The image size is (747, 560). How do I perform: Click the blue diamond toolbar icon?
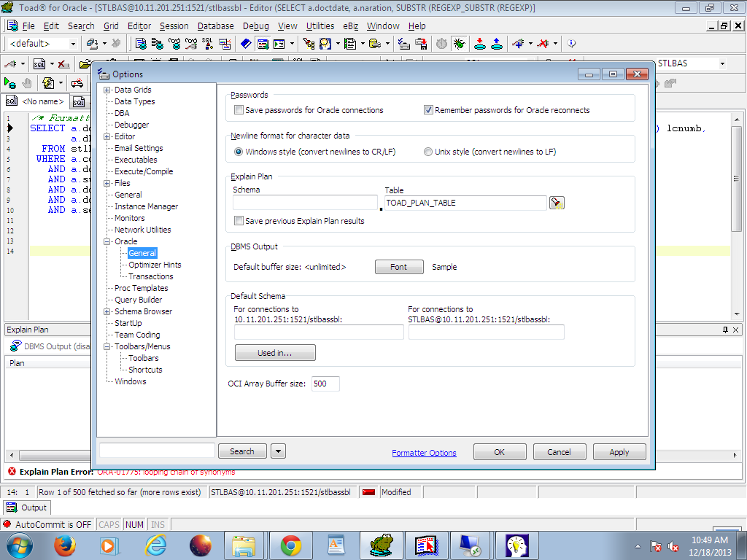(246, 44)
